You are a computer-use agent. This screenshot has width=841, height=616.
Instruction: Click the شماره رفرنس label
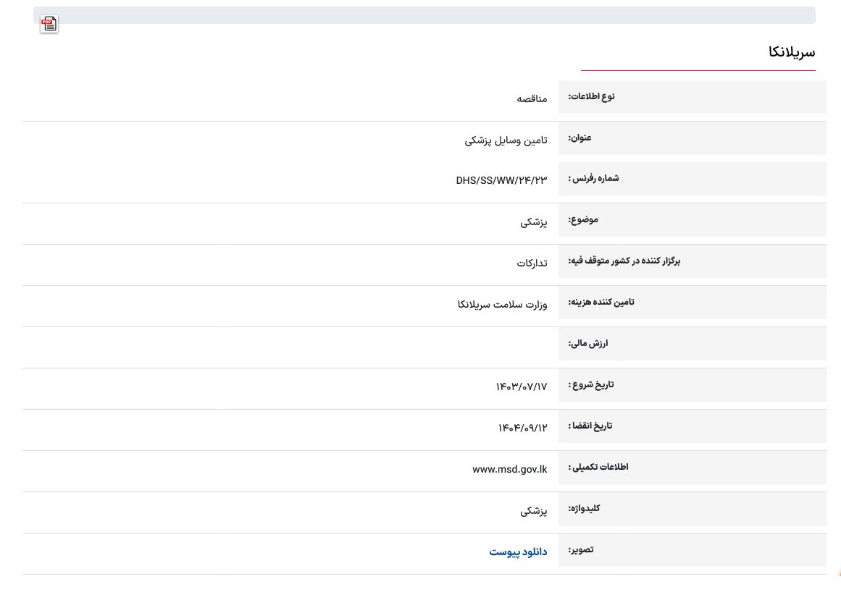click(x=593, y=179)
